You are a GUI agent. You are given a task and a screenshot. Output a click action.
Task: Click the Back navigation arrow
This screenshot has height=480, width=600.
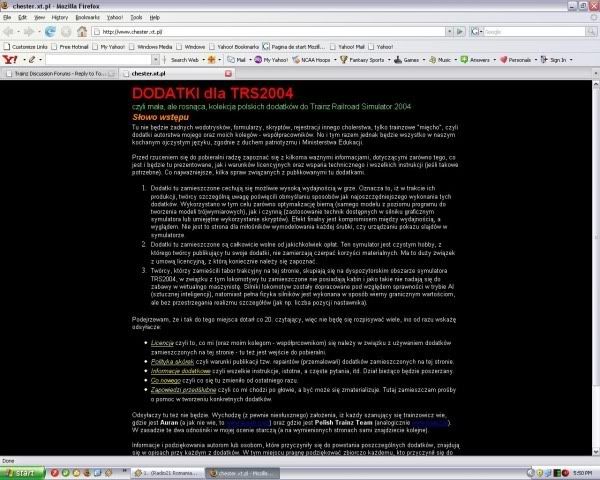(x=8, y=32)
